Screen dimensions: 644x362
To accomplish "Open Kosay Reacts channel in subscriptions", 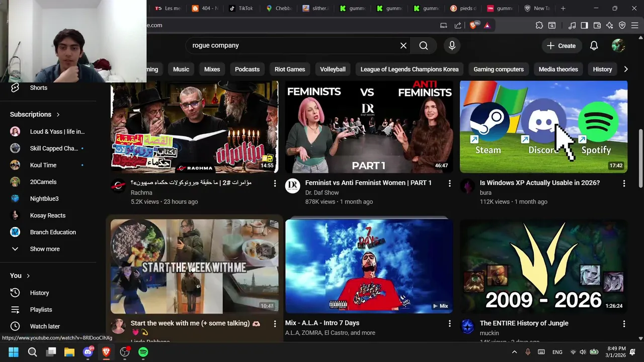I will pyautogui.click(x=48, y=215).
